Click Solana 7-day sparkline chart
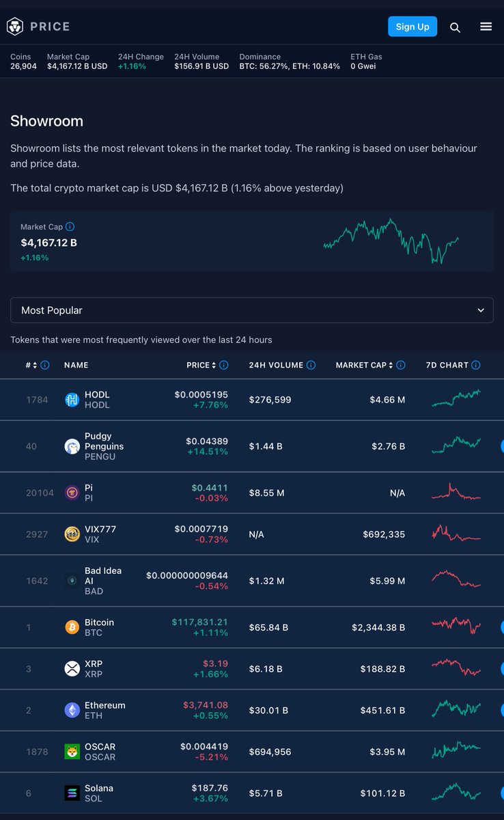504x820 pixels. point(456,792)
